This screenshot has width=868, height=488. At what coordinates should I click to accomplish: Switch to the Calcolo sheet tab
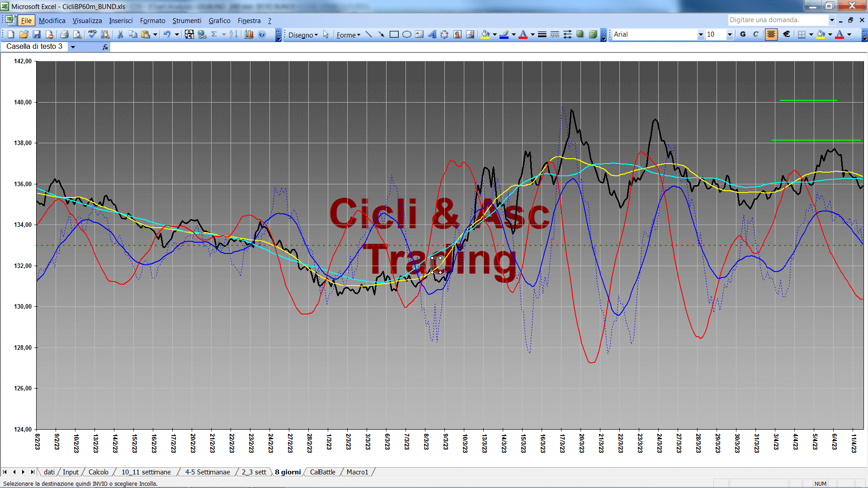98,472
